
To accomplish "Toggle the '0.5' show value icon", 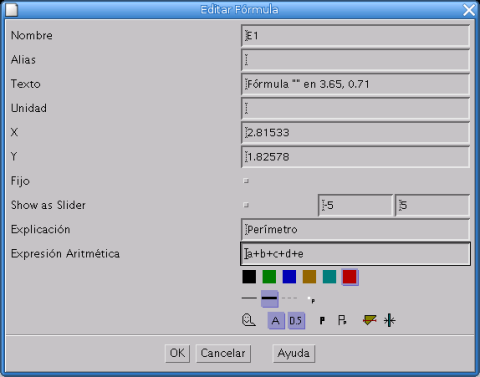I will point(296,321).
